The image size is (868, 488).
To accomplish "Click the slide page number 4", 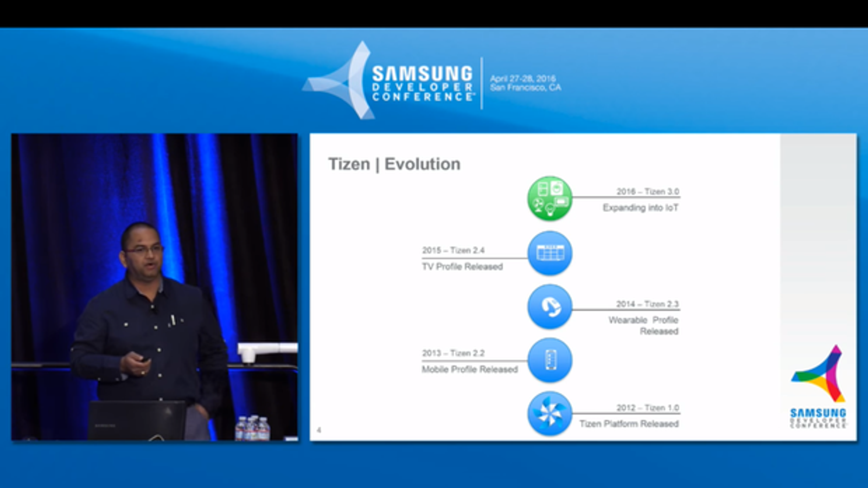I will tap(319, 430).
